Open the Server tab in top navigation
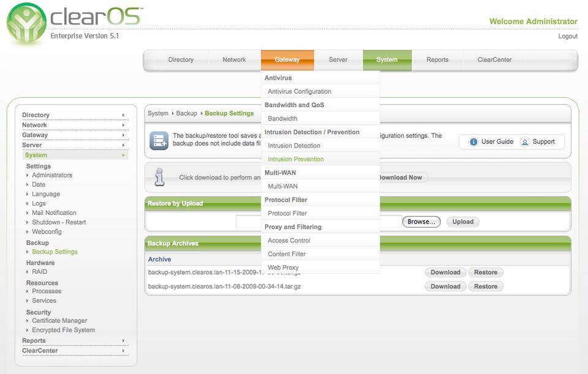This screenshot has height=374, width=588. point(338,60)
